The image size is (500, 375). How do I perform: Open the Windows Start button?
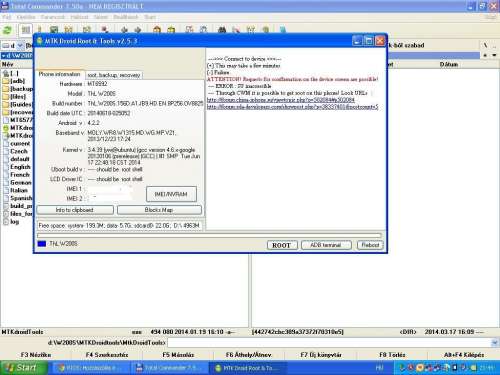click(23, 368)
